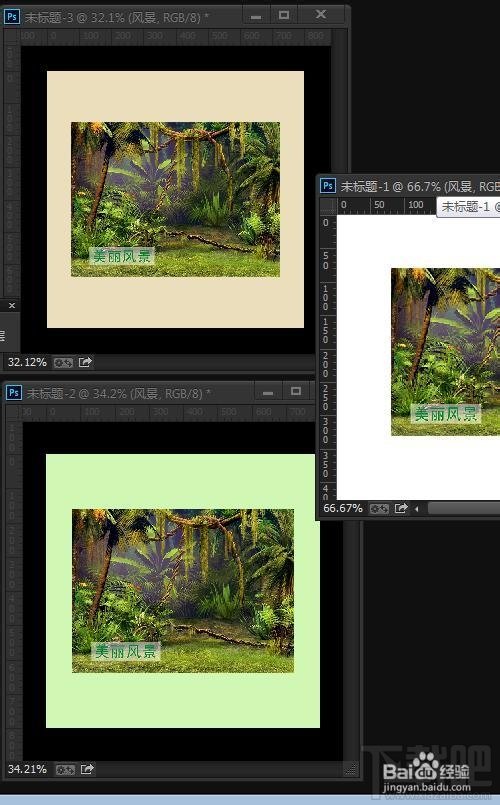Click the share/export icon in 未标题-2 status bar
Image resolution: width=500 pixels, height=805 pixels.
click(x=87, y=769)
